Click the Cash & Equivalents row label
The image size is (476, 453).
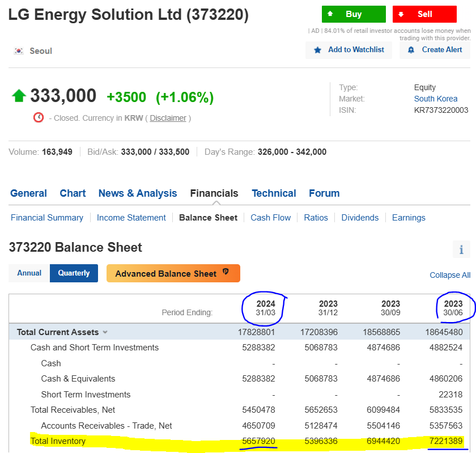point(78,379)
